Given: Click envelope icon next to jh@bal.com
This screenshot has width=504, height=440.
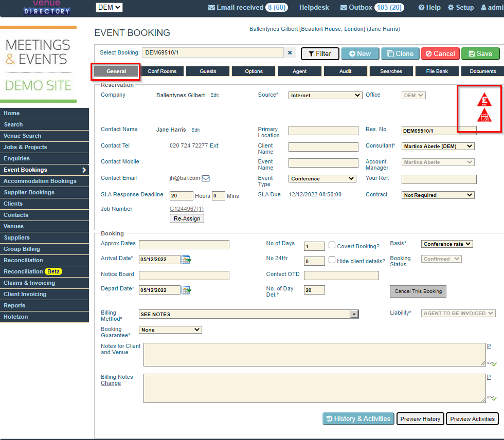Looking at the screenshot, I should pos(205,178).
